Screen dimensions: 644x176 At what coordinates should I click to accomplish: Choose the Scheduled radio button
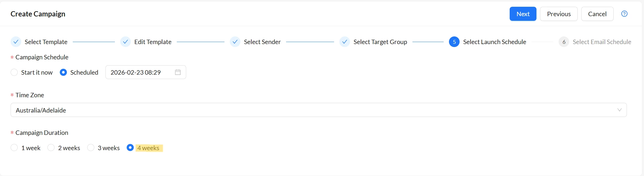(63, 72)
